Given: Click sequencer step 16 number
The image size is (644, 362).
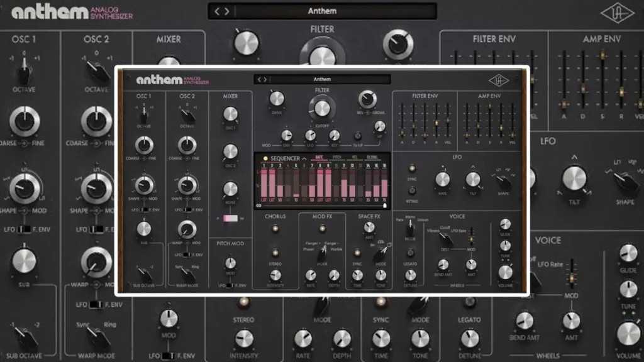Looking at the screenshot, I should pos(384,166).
